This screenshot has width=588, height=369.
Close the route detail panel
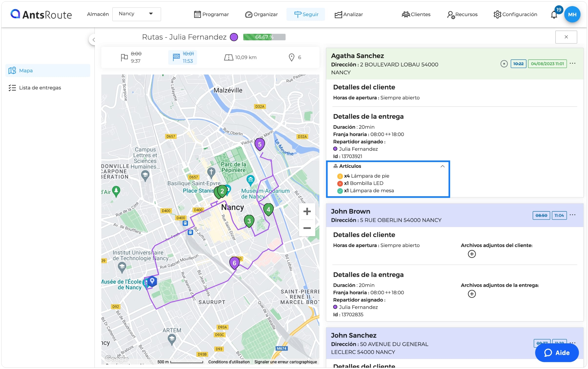tap(566, 37)
